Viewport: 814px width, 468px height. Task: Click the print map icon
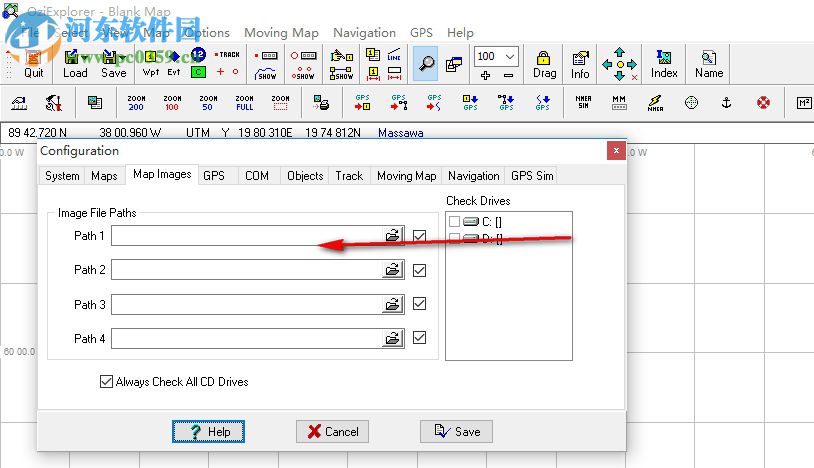(x=321, y=103)
